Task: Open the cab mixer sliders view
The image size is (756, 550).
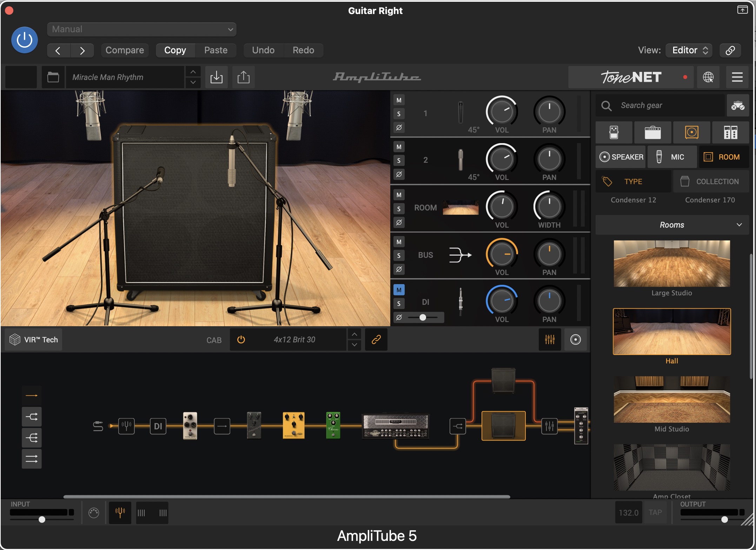Action: (550, 340)
